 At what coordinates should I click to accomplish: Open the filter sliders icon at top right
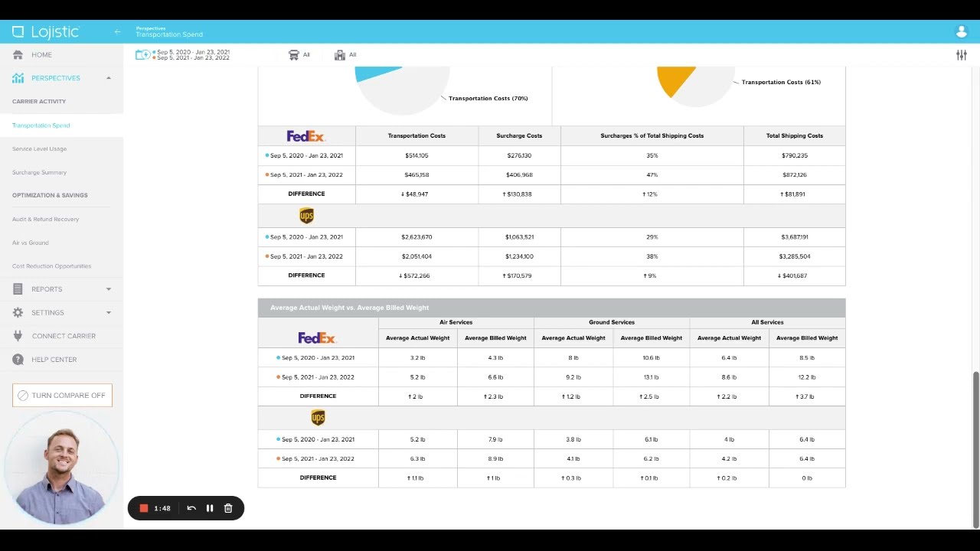(962, 55)
